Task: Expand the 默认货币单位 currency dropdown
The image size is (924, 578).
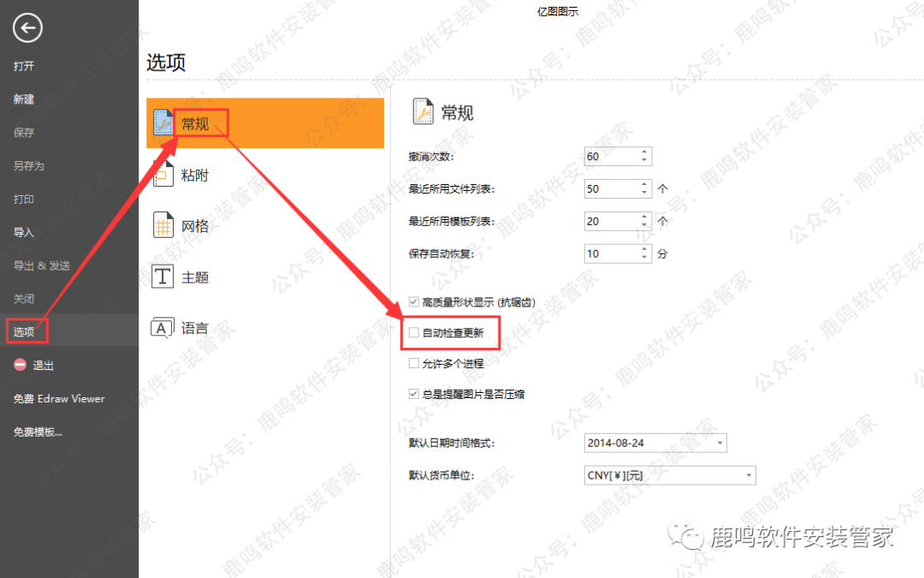Action: [x=749, y=475]
